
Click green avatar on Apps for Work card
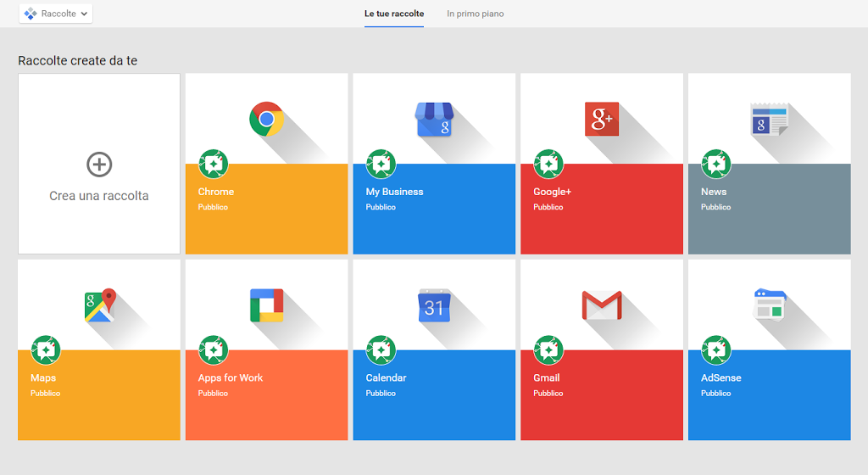pyautogui.click(x=214, y=349)
